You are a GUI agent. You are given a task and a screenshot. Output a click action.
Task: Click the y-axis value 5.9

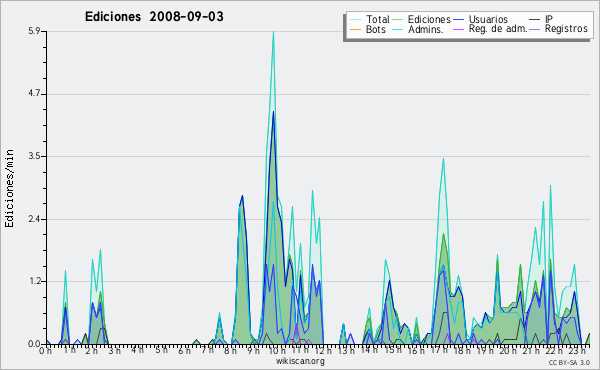tap(34, 31)
